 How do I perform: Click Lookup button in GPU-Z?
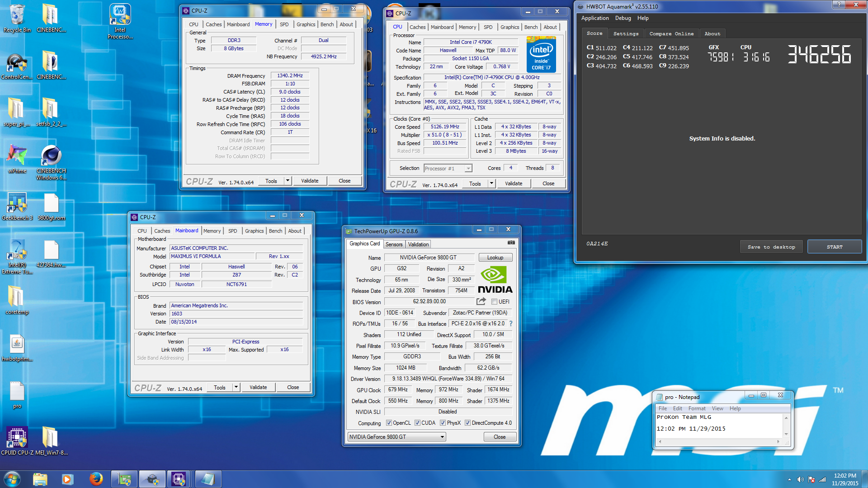pos(495,258)
